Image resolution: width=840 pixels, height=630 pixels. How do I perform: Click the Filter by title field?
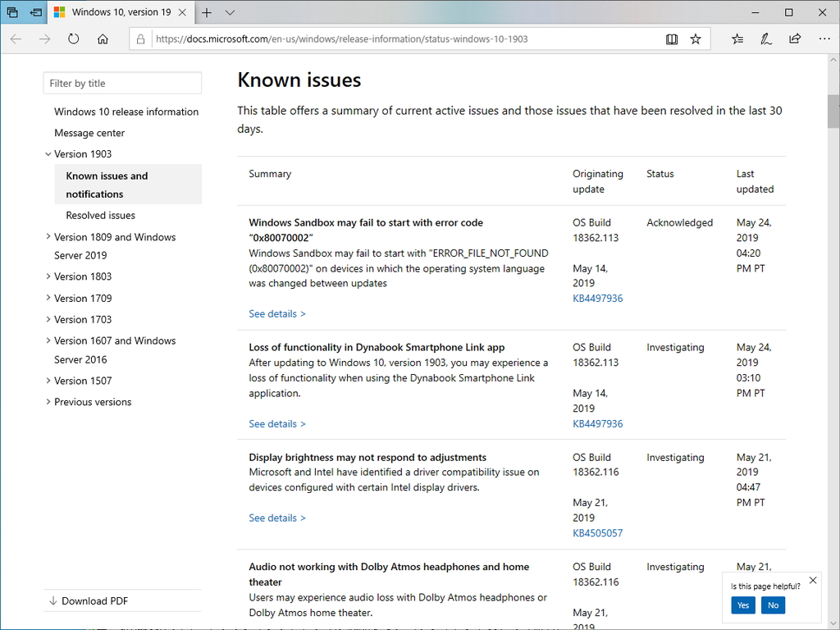(122, 83)
